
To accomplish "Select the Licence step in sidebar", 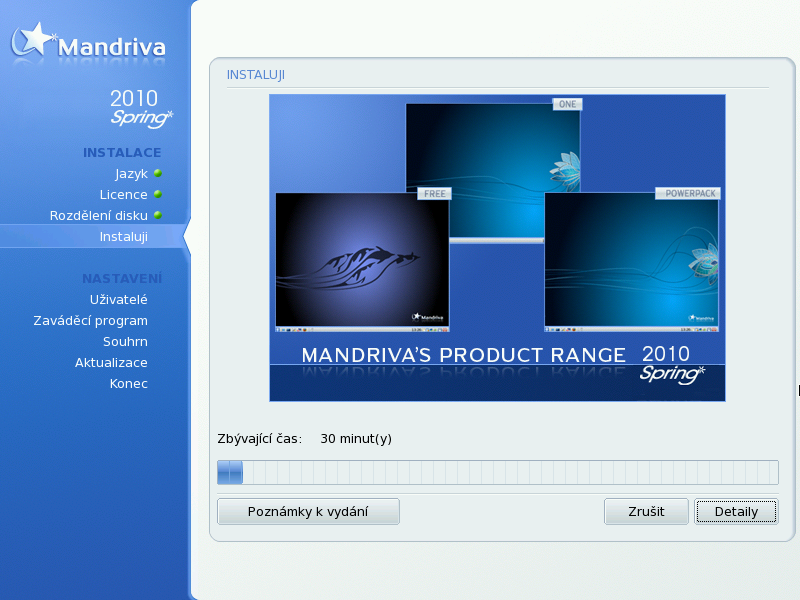I will (123, 194).
